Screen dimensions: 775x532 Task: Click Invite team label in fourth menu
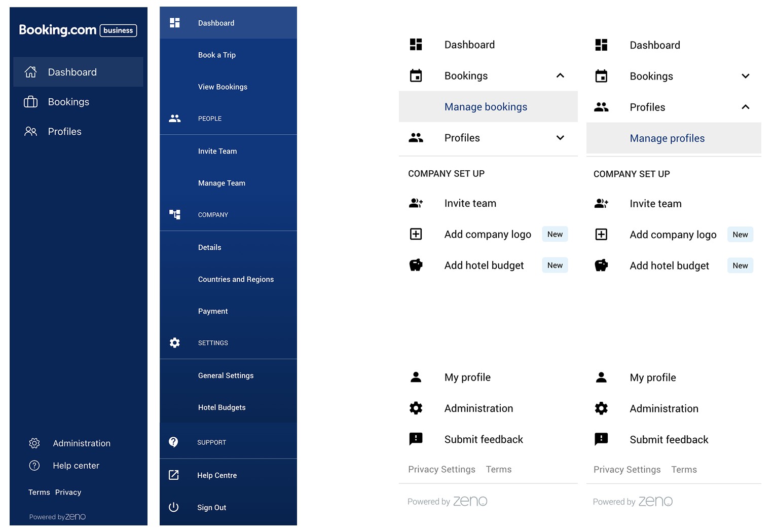click(655, 204)
